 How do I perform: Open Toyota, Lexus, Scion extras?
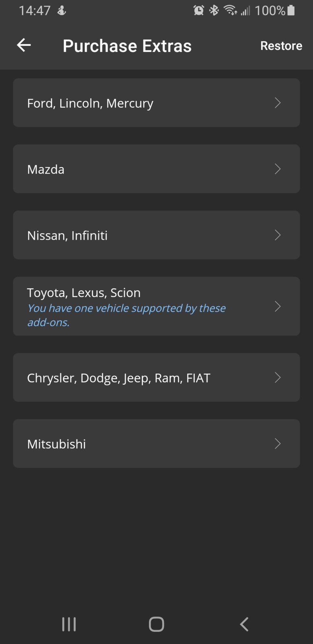pyautogui.click(x=156, y=306)
